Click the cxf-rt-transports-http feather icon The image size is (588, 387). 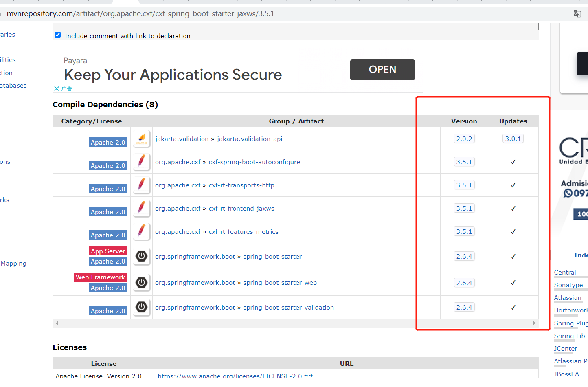(141, 185)
